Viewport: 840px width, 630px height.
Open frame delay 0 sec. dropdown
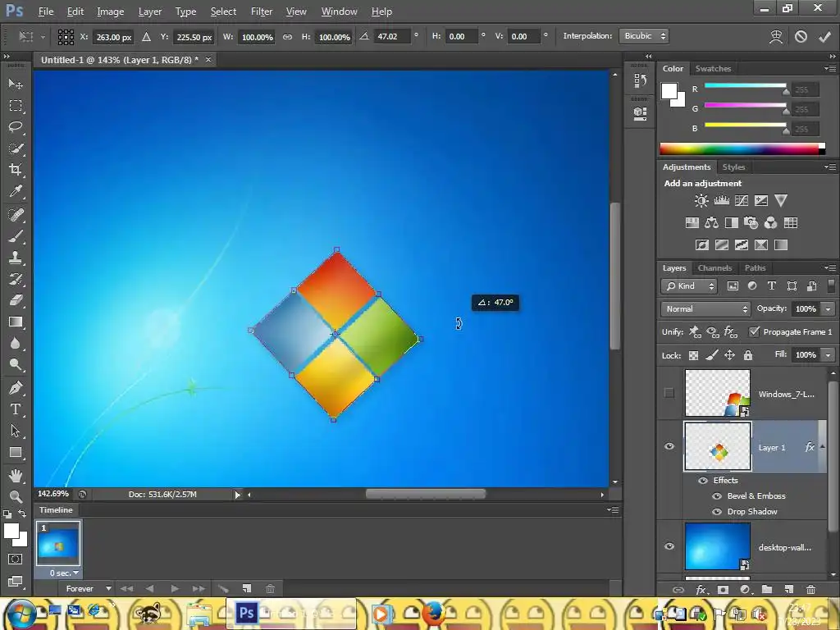click(x=64, y=573)
